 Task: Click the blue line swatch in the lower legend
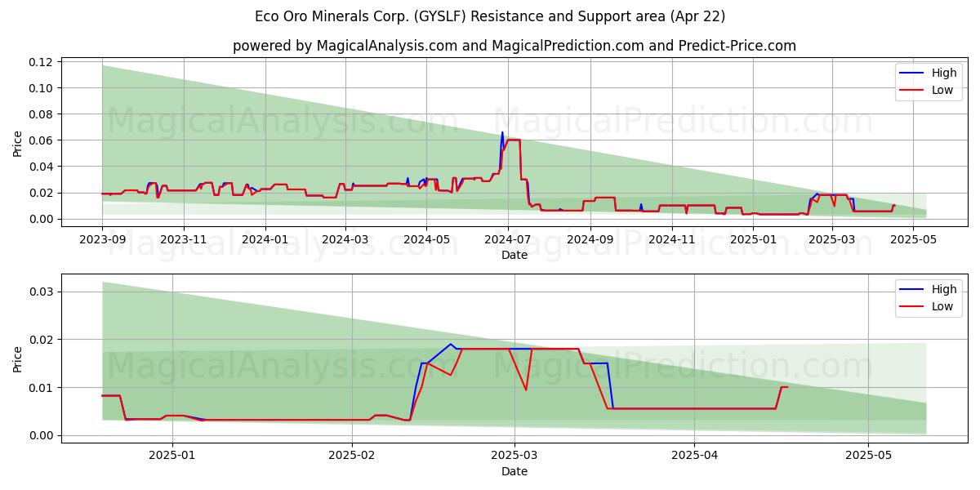click(913, 290)
